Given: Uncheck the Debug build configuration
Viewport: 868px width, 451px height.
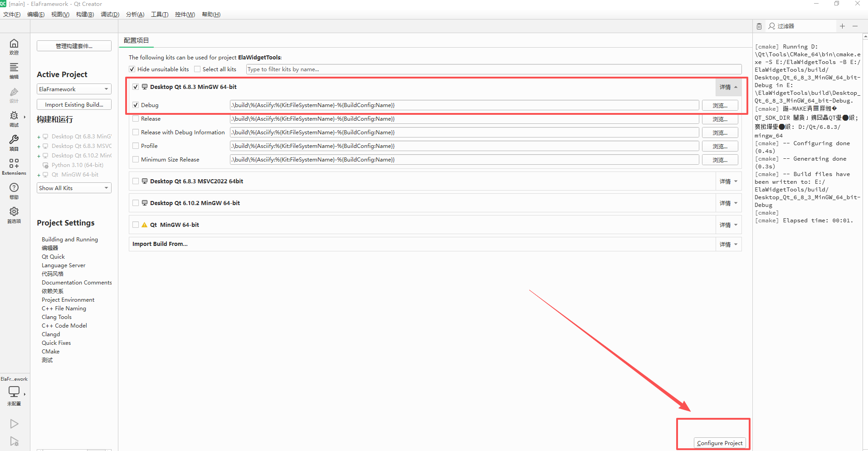Looking at the screenshot, I should 136,105.
